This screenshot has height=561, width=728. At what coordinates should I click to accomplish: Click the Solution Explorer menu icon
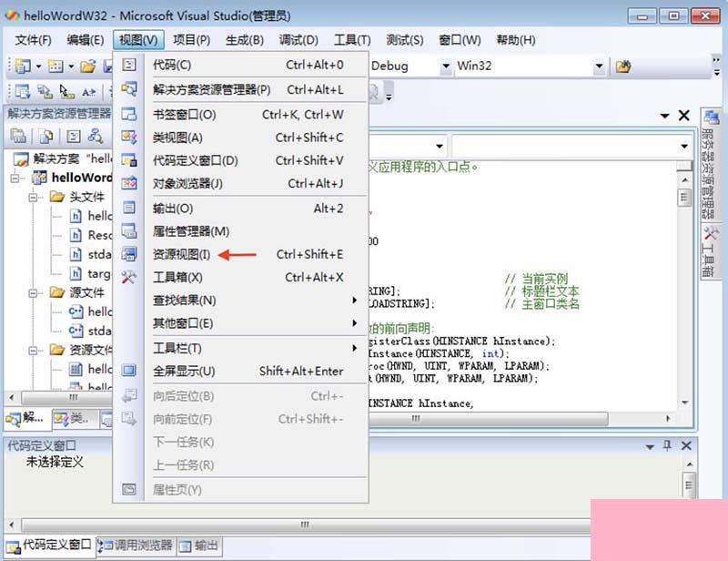[x=129, y=88]
